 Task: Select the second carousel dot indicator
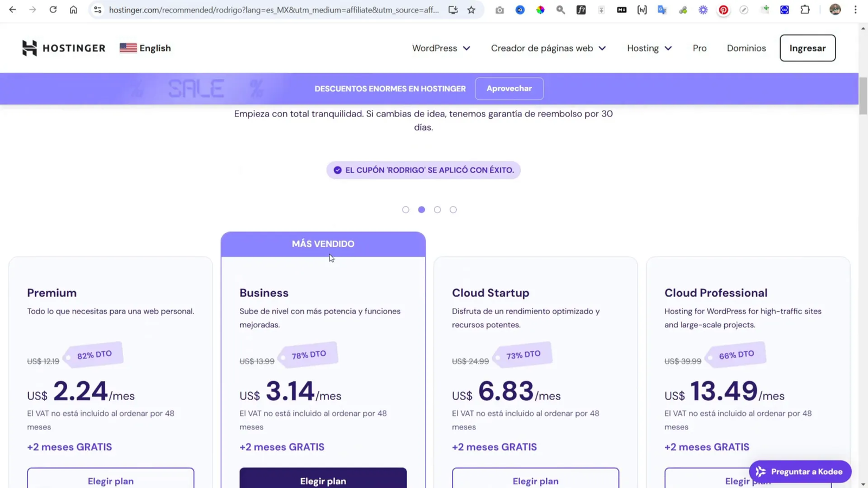click(x=422, y=209)
